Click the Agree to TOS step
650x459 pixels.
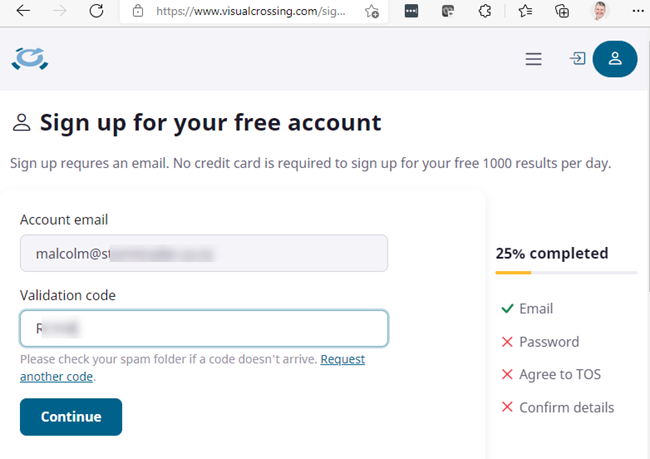(x=559, y=374)
